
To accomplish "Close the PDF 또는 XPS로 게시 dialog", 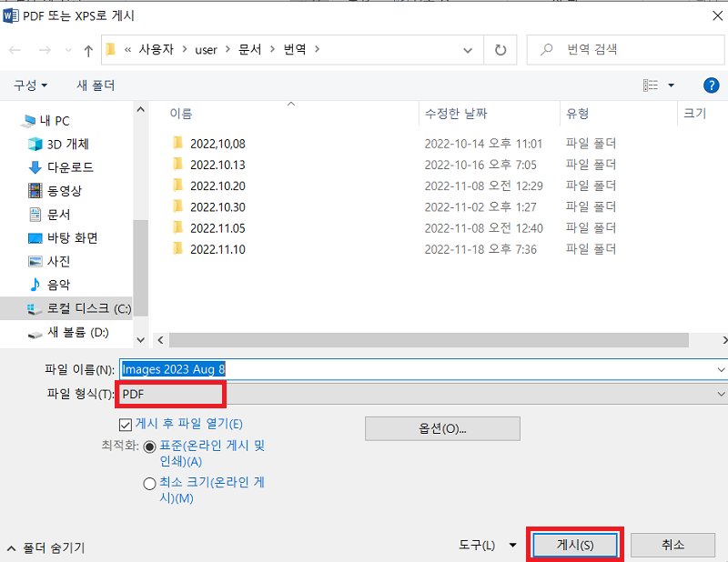I will pos(717,15).
